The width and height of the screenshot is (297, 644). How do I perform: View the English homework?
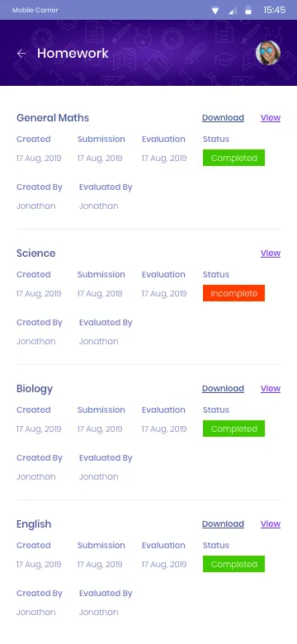[271, 524]
